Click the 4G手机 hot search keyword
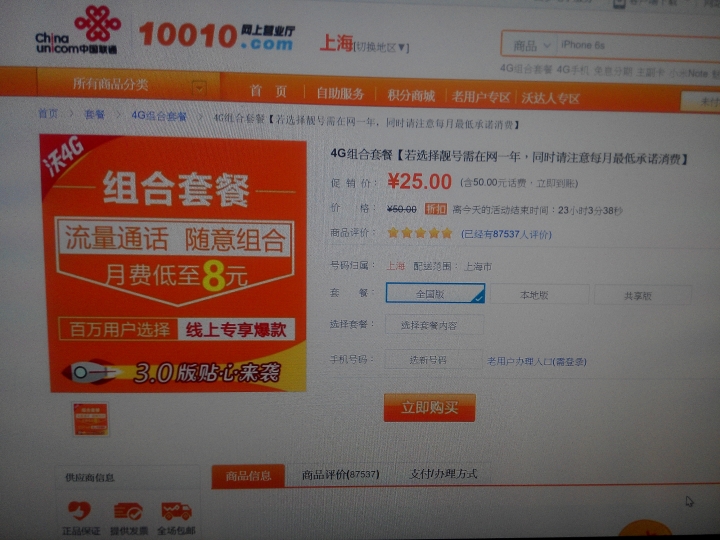Image resolution: width=720 pixels, height=540 pixels. [x=573, y=70]
